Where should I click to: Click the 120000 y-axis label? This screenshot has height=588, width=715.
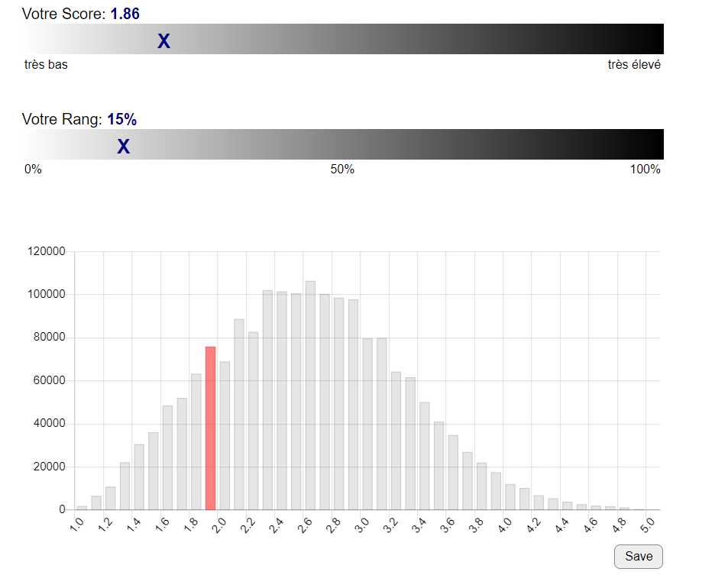pyautogui.click(x=47, y=252)
